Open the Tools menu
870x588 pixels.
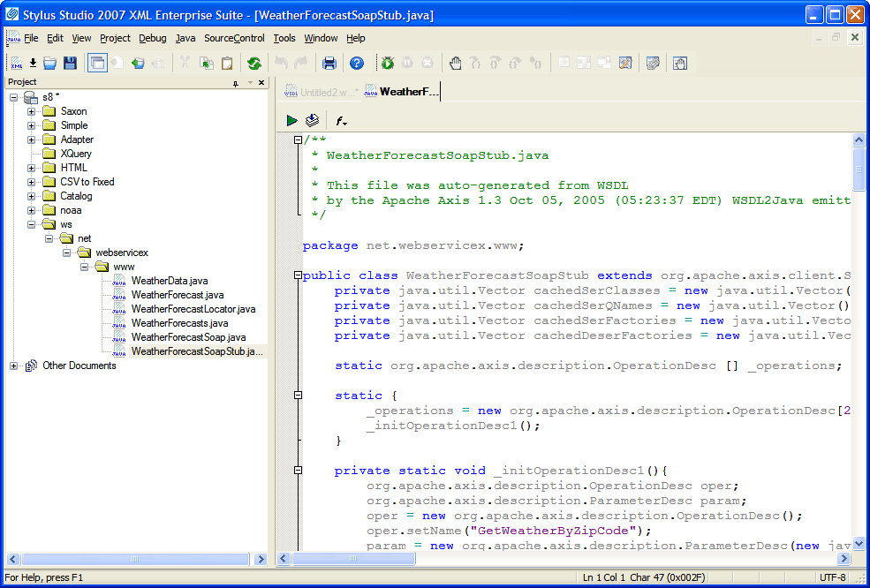tap(284, 38)
